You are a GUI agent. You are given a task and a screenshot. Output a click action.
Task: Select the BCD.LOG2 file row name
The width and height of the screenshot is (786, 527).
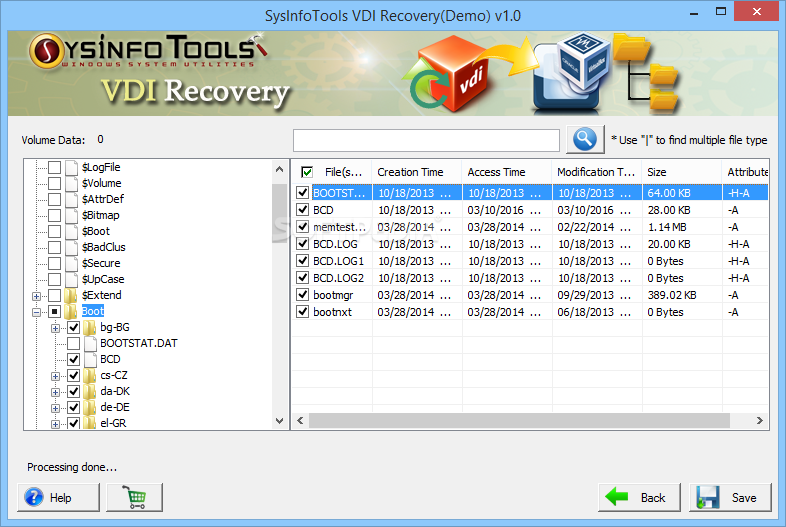click(338, 278)
